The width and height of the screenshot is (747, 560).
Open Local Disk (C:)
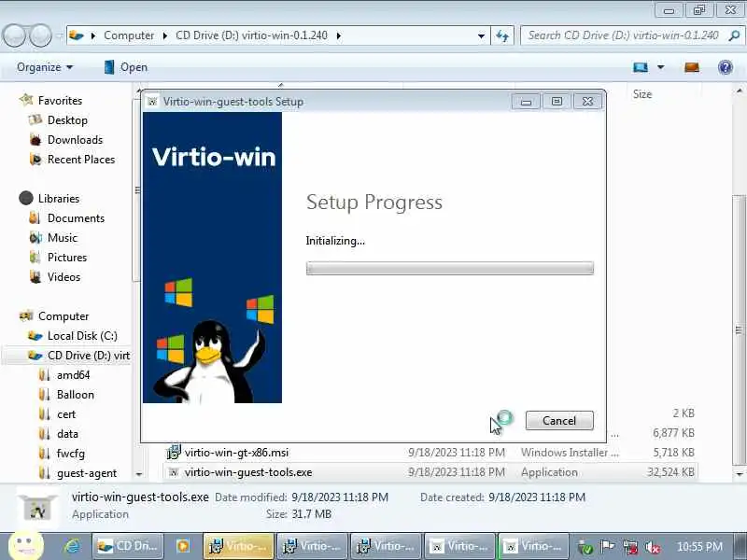coord(82,336)
